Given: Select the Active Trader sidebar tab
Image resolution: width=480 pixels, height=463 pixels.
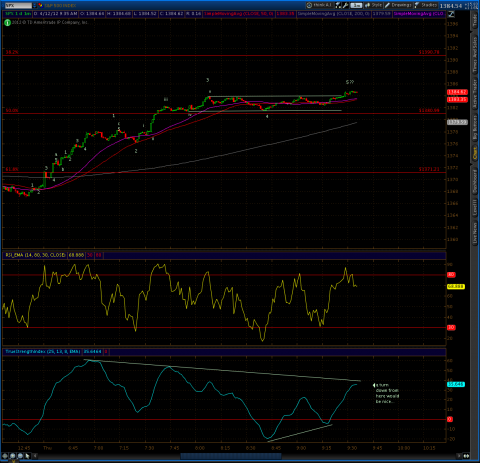Looking at the screenshot, I should [475, 93].
